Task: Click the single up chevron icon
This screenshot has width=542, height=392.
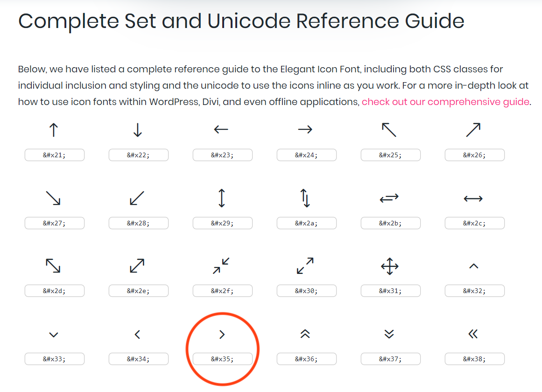Action: click(473, 266)
